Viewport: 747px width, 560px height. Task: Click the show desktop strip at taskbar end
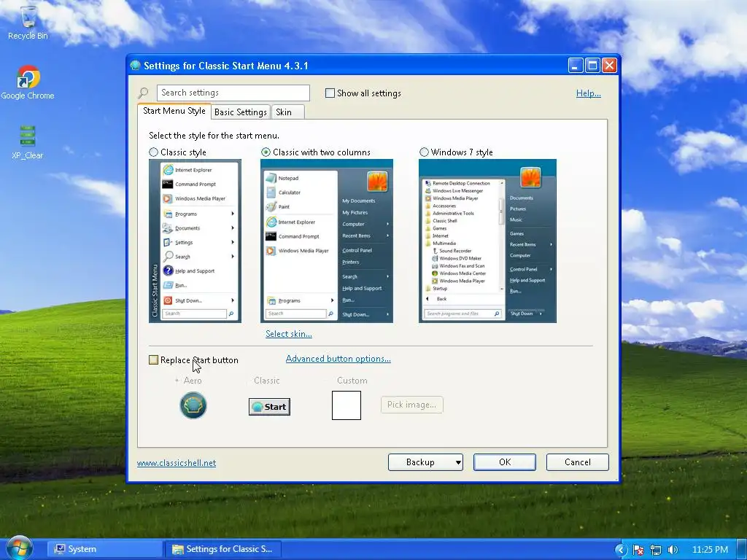(x=742, y=549)
